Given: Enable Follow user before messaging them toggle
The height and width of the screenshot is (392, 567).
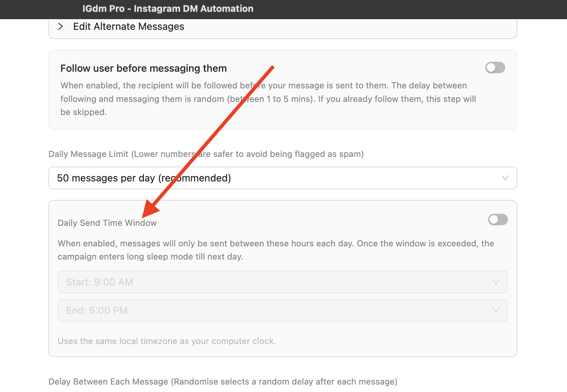Looking at the screenshot, I should [495, 67].
